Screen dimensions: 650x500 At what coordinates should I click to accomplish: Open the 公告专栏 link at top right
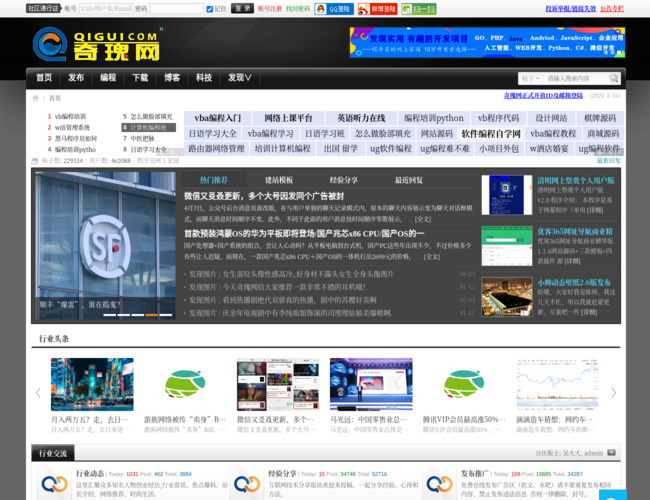pos(612,9)
